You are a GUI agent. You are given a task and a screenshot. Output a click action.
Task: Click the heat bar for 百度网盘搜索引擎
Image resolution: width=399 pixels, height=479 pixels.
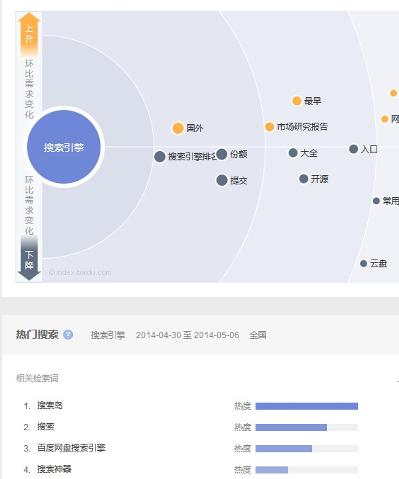coord(307,448)
